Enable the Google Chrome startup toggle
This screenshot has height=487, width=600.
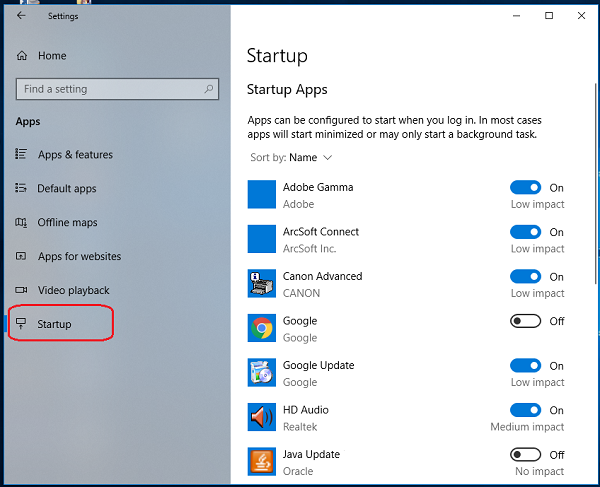coord(525,321)
